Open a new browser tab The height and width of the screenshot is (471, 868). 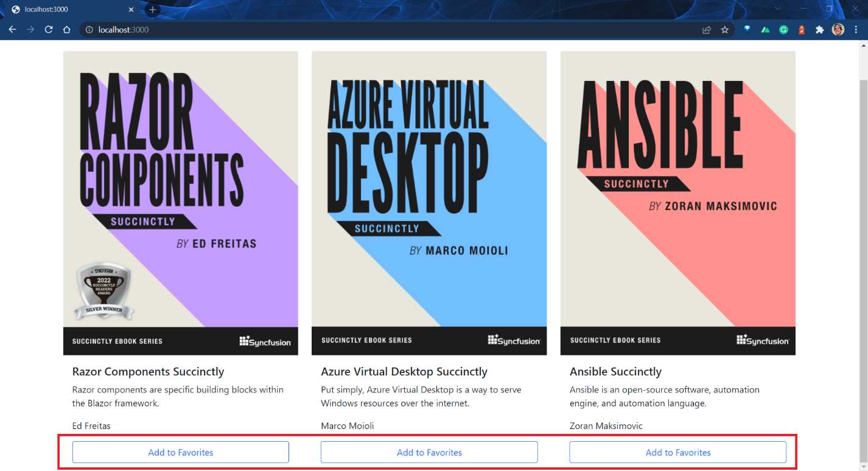pyautogui.click(x=151, y=9)
